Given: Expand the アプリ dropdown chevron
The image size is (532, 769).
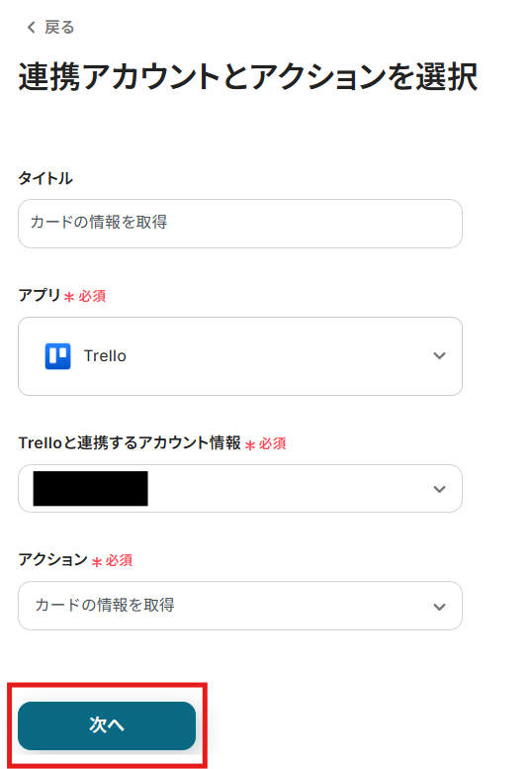Looking at the screenshot, I should [x=439, y=355].
